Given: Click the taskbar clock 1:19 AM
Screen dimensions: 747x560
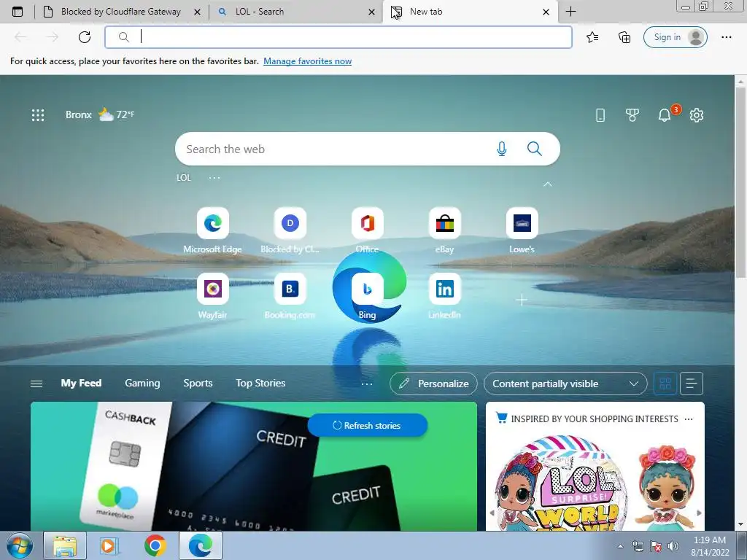Looking at the screenshot, I should pyautogui.click(x=710, y=545).
